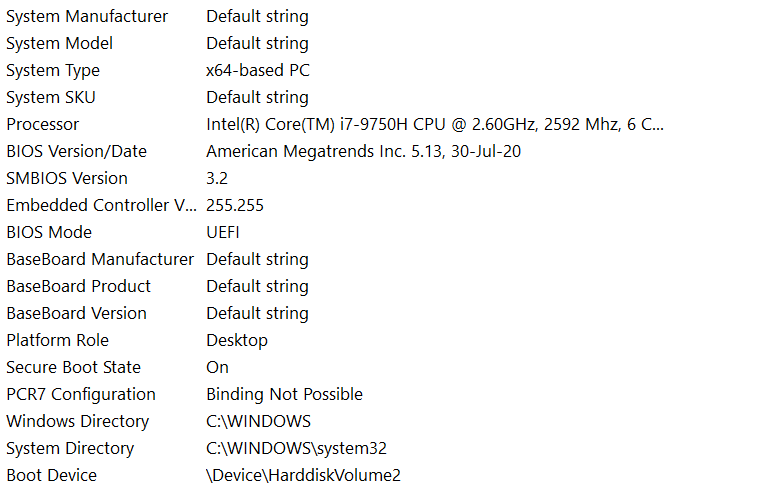Select the C:\WINDOWS\system32 value
The height and width of the screenshot is (490, 763).
pos(296,448)
